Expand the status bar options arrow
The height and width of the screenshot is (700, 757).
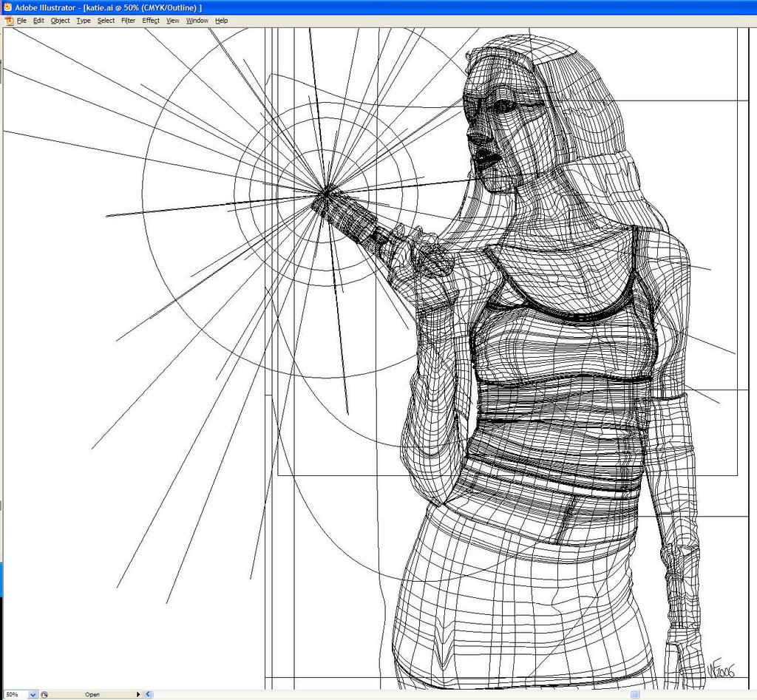(x=138, y=695)
